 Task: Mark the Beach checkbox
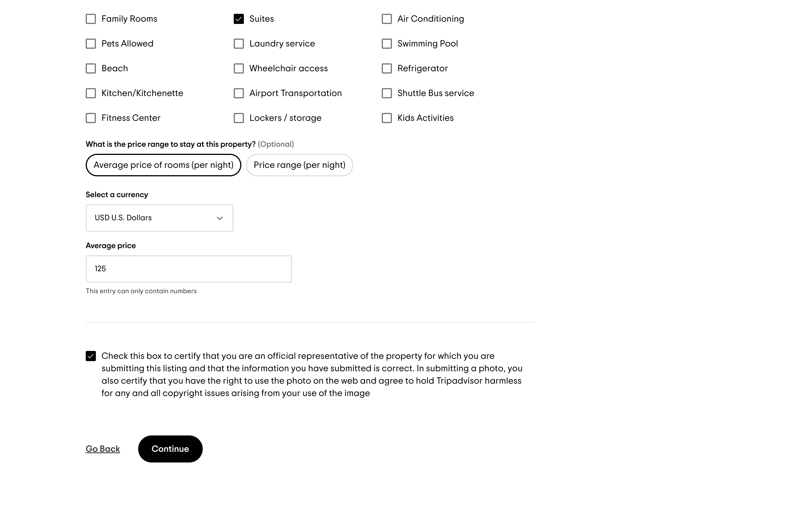(91, 68)
